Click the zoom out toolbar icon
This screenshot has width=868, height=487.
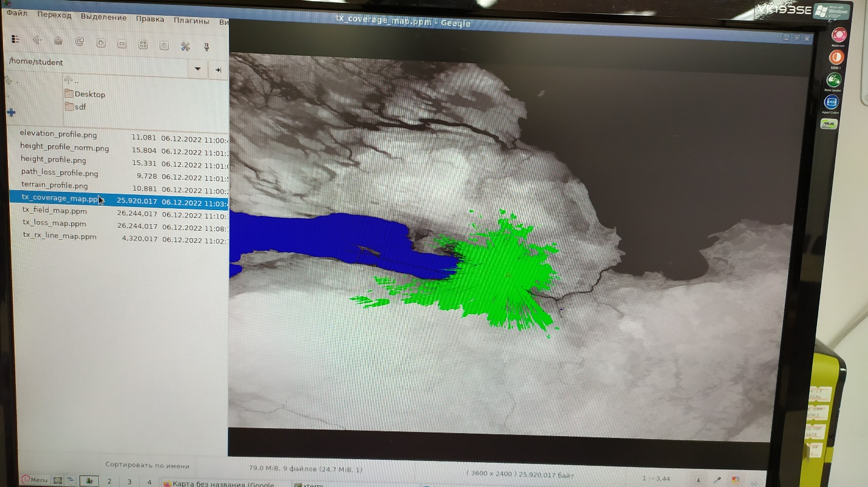click(x=121, y=44)
